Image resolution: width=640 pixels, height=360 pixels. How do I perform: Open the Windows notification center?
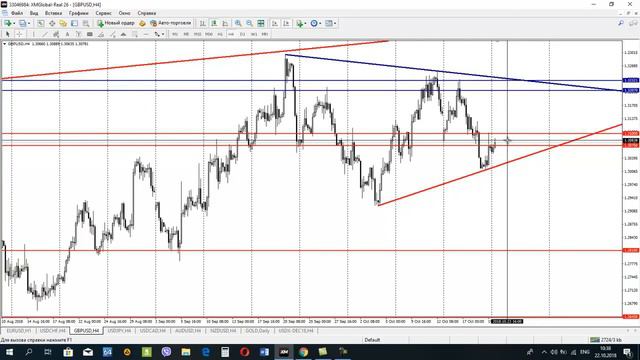(x=628, y=352)
